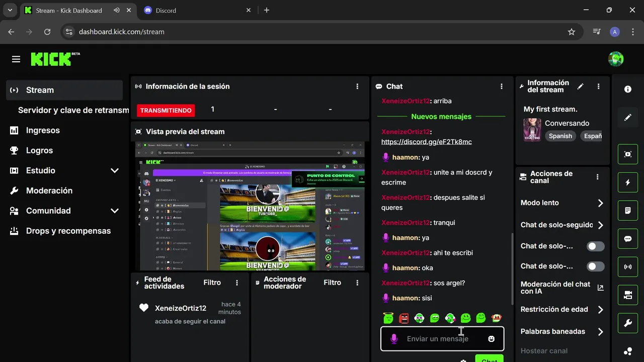Click the Conversando category thumbnail image
This screenshot has height=362, width=644.
coord(532,130)
